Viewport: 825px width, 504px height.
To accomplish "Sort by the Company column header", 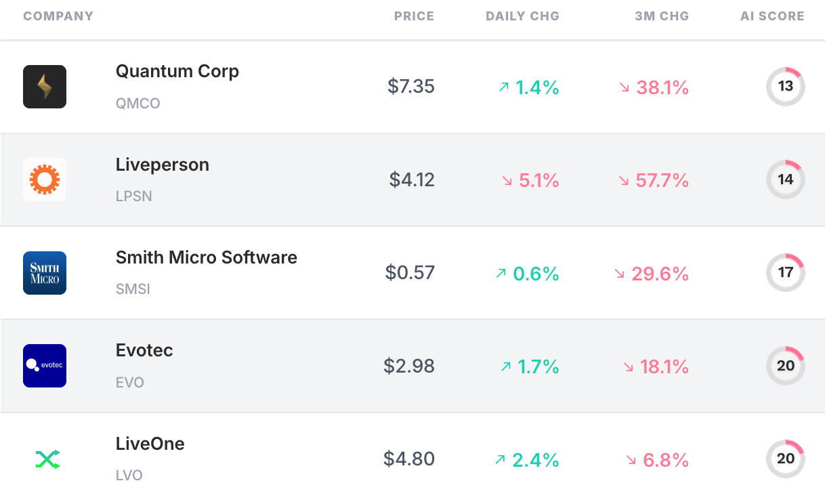I will 58,16.
